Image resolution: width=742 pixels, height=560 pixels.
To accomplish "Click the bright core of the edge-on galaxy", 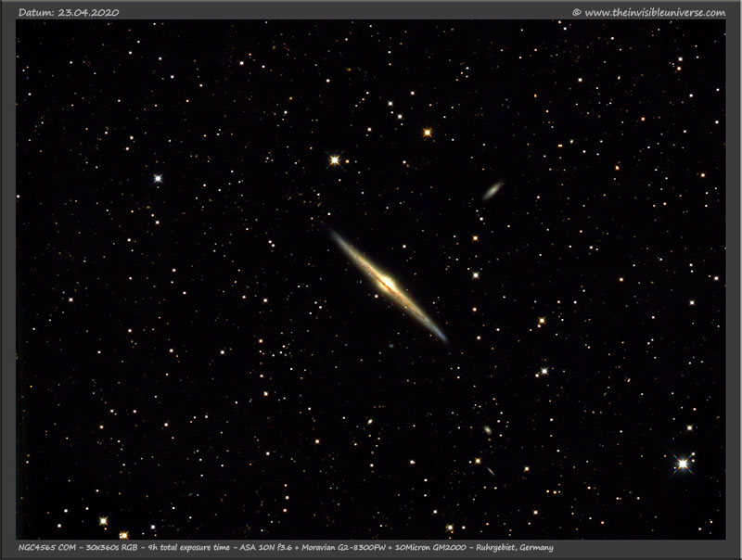I will [387, 283].
